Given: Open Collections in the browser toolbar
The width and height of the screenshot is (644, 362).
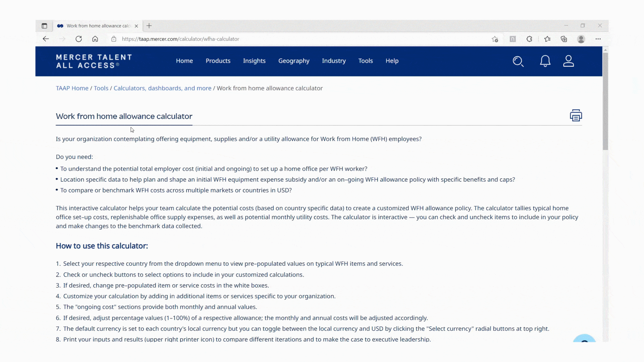Looking at the screenshot, I should 563,39.
